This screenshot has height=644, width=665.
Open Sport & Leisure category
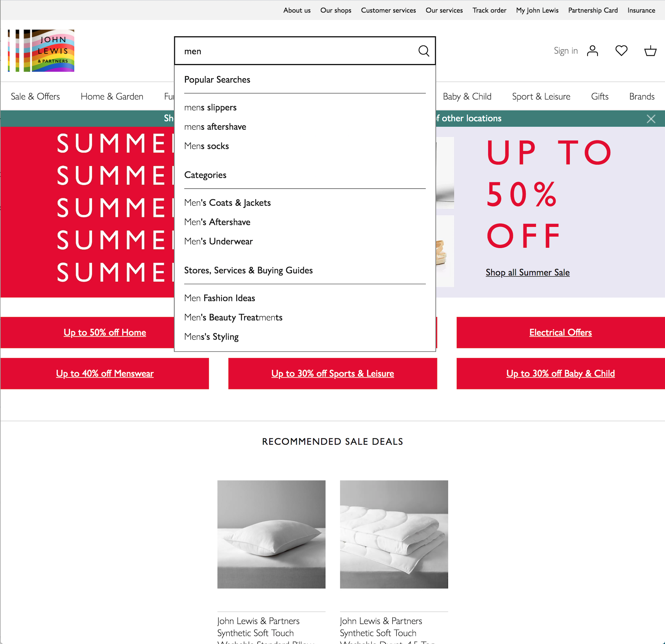(x=541, y=96)
